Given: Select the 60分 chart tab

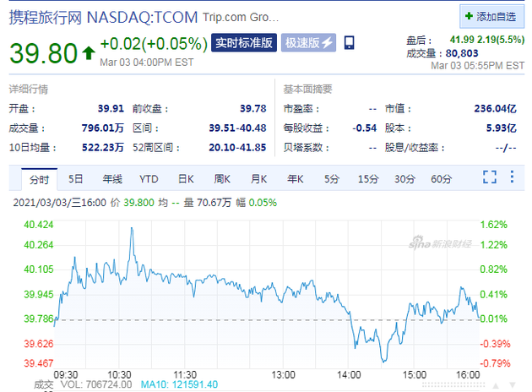Looking at the screenshot, I should (x=441, y=179).
